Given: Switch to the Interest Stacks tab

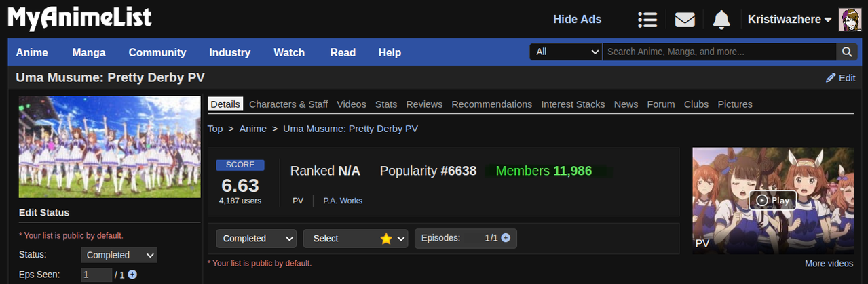Looking at the screenshot, I should pos(573,104).
